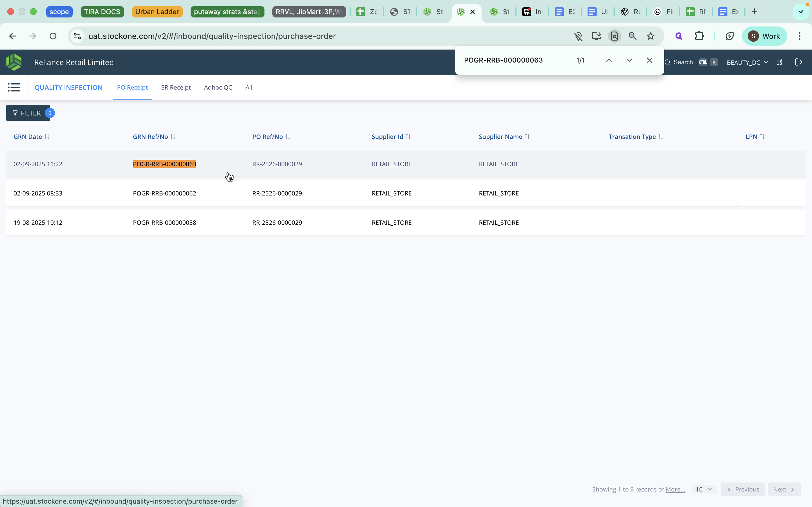Open the Grammarly extension icon
Viewport: 812px width, 507px height.
pyautogui.click(x=678, y=36)
